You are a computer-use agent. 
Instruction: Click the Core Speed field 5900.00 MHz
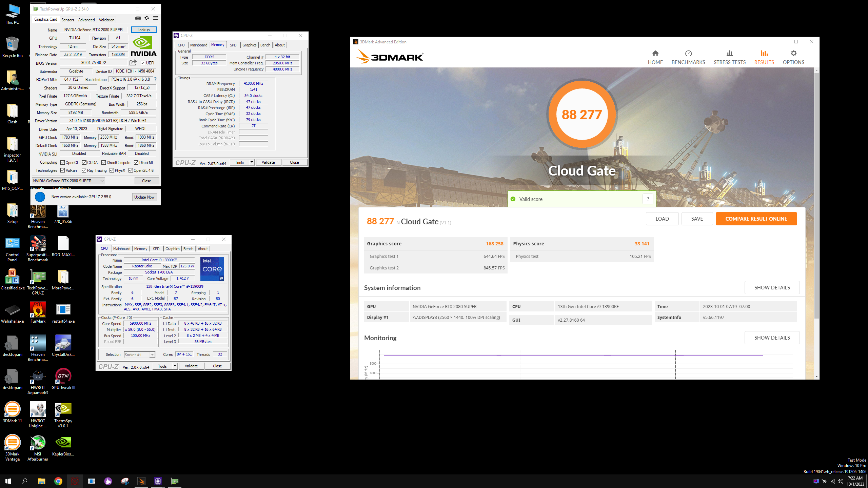click(x=140, y=323)
